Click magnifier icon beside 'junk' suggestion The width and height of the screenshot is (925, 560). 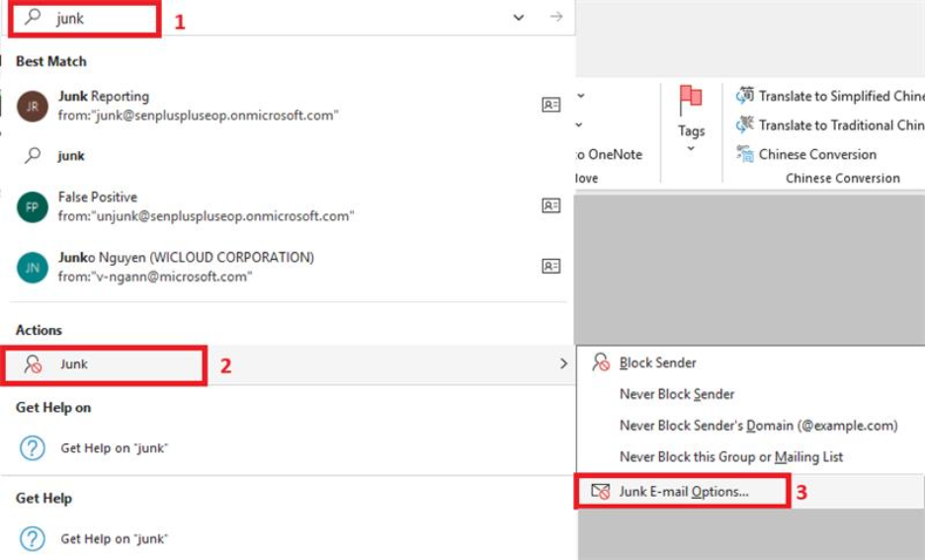pyautogui.click(x=33, y=155)
